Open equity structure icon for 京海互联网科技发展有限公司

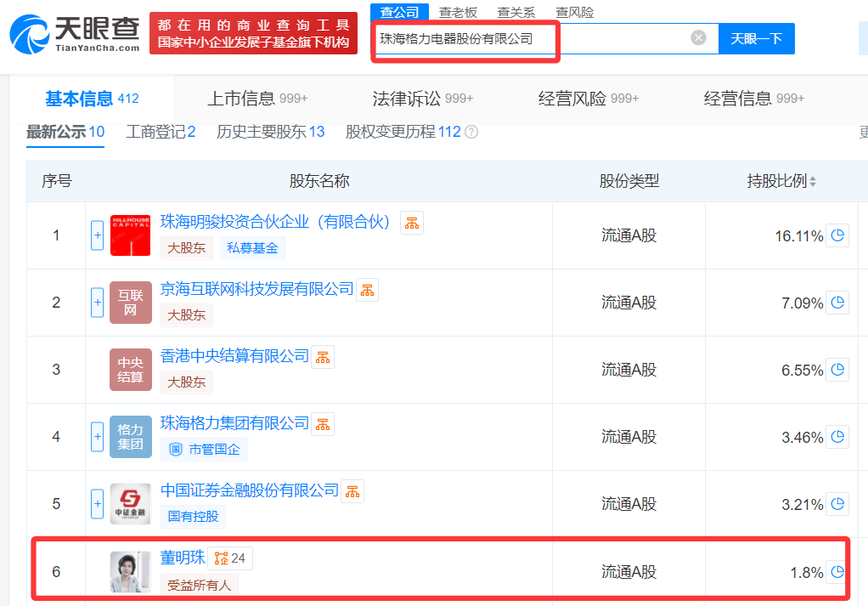point(367,290)
